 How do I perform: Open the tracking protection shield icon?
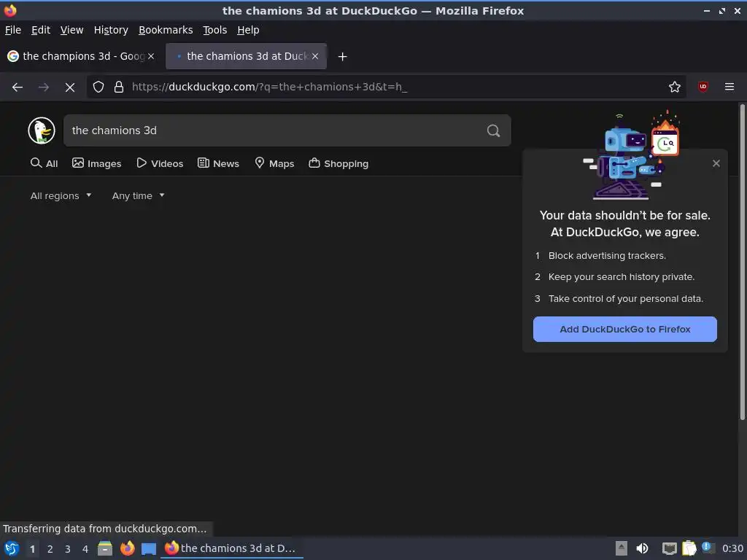98,87
